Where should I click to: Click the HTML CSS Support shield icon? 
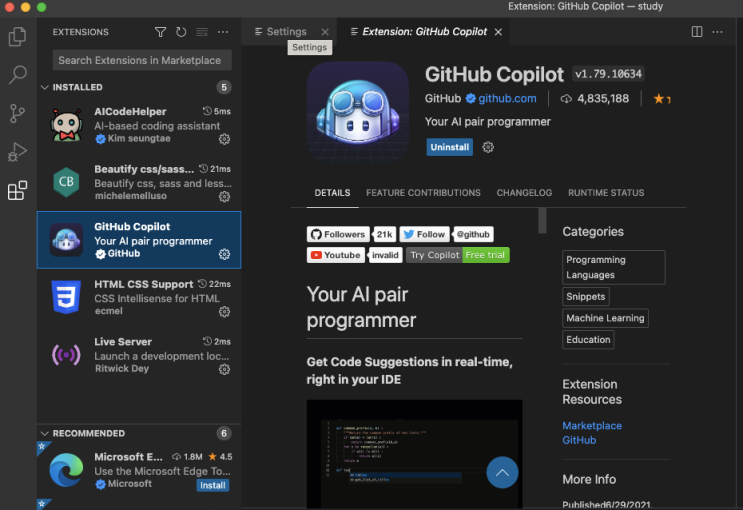66,297
